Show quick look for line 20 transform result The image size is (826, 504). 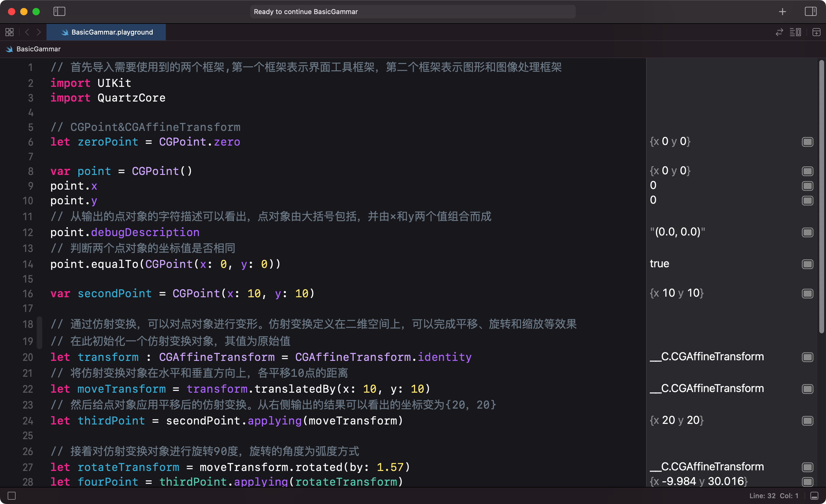(807, 357)
